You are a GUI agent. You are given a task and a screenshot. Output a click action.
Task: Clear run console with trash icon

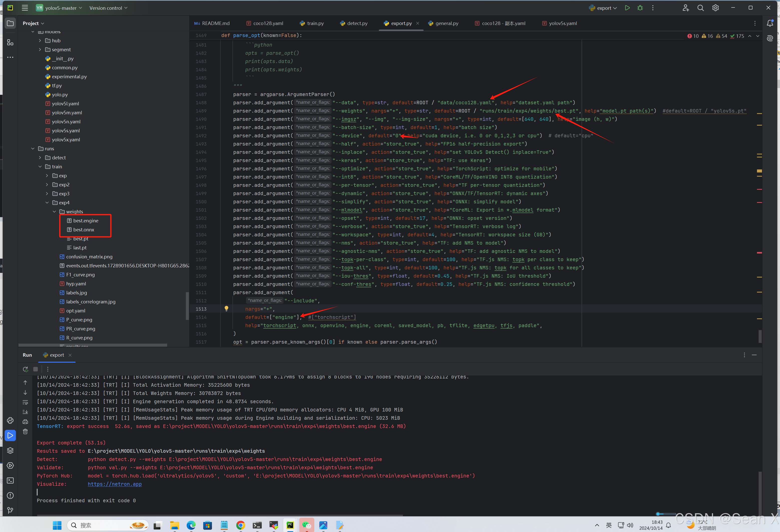(25, 432)
